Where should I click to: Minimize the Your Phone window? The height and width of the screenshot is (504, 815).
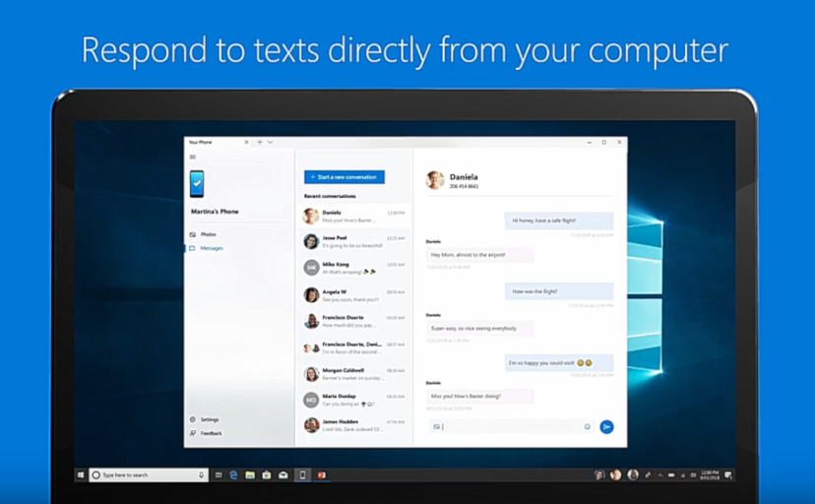590,142
